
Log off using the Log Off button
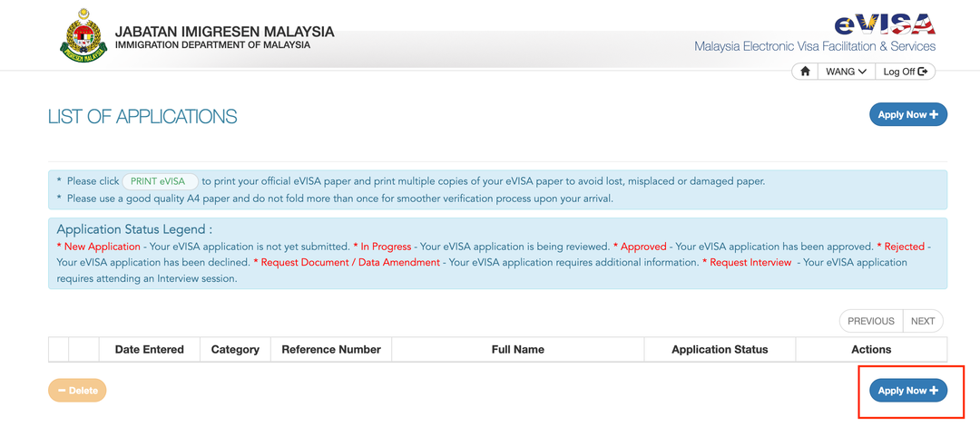pyautogui.click(x=905, y=72)
